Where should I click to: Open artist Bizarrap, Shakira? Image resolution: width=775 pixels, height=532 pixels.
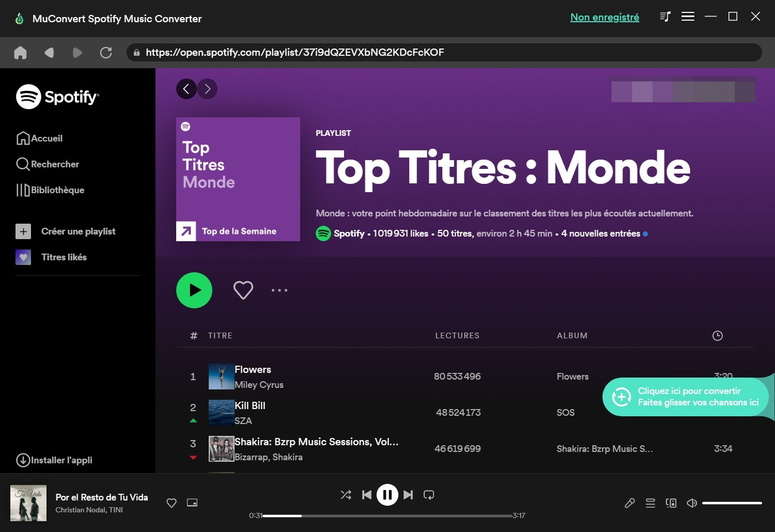pos(269,457)
